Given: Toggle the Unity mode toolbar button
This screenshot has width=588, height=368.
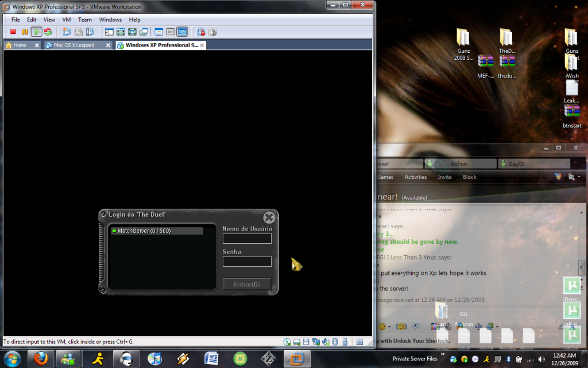Looking at the screenshot, I should (144, 32).
